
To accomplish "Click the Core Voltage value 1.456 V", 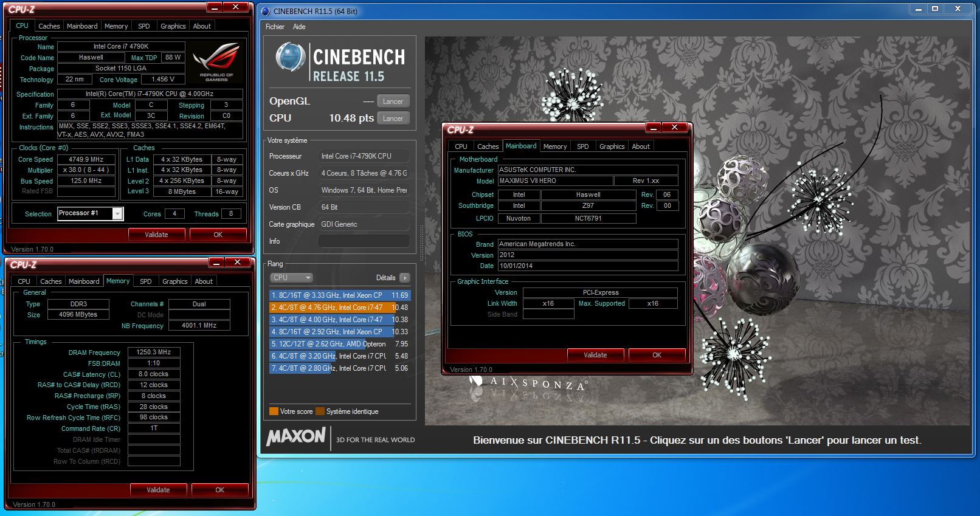I will coord(163,80).
